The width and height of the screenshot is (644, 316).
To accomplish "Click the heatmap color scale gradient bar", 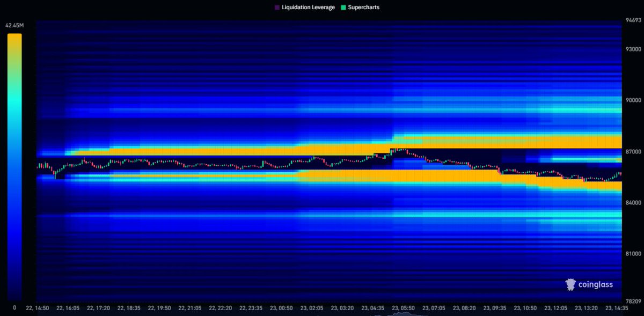I will point(14,166).
